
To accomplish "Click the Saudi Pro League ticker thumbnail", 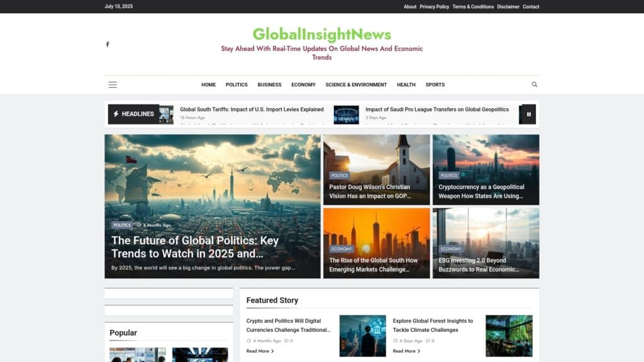I will click(347, 115).
